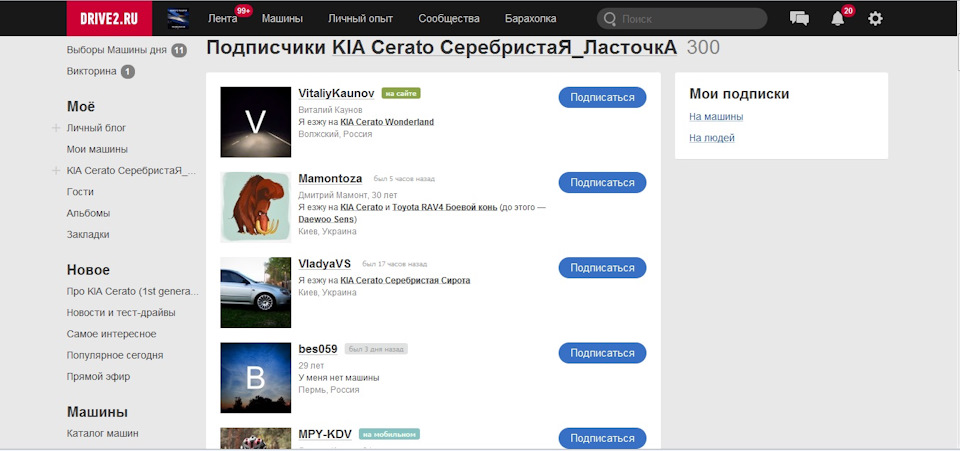Viewport: 960px width, 451px height.
Task: Subscribe to MPY-KDV
Action: coord(602,438)
